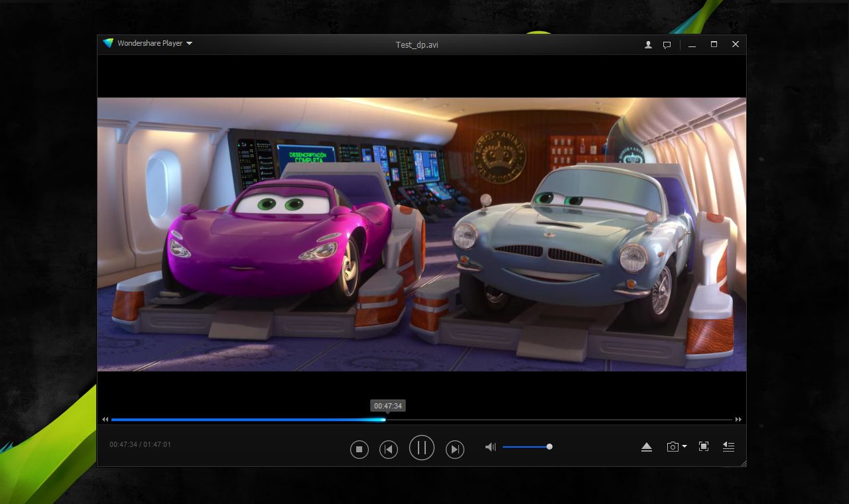849x504 pixels.
Task: Click the video frame to toggle playback
Action: pos(422,234)
